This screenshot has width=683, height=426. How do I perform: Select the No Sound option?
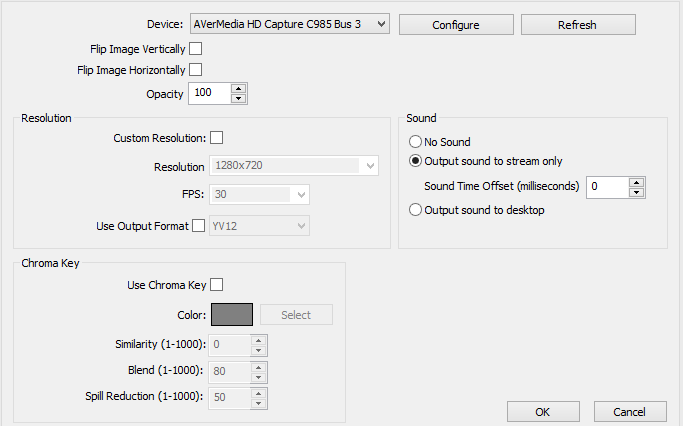(x=416, y=142)
